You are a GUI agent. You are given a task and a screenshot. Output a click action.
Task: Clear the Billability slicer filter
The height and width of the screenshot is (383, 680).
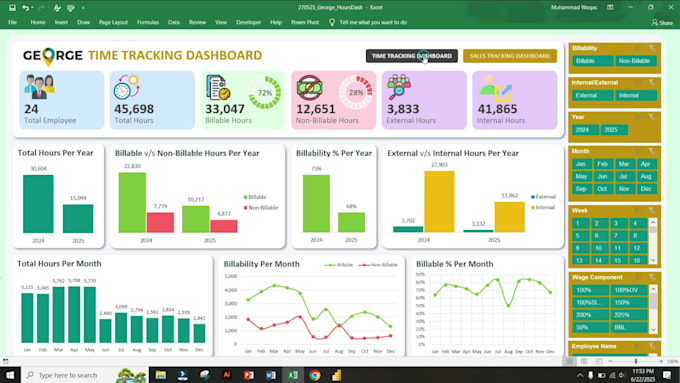point(652,48)
